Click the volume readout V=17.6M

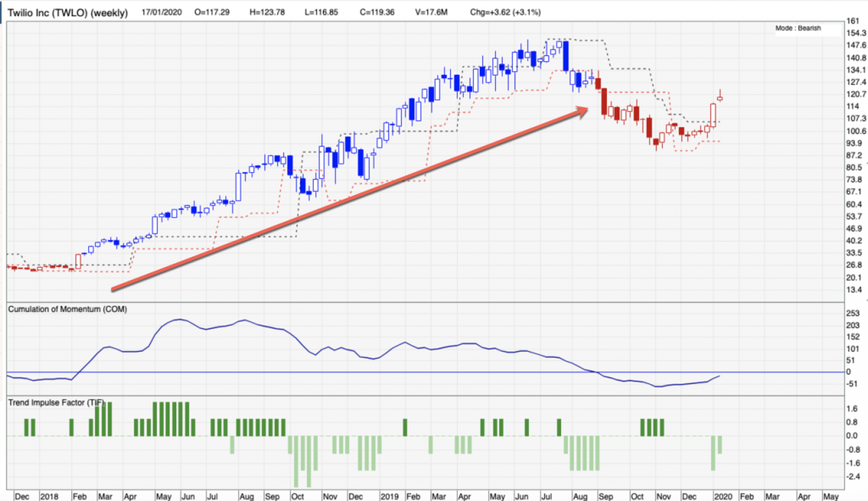pyautogui.click(x=431, y=12)
